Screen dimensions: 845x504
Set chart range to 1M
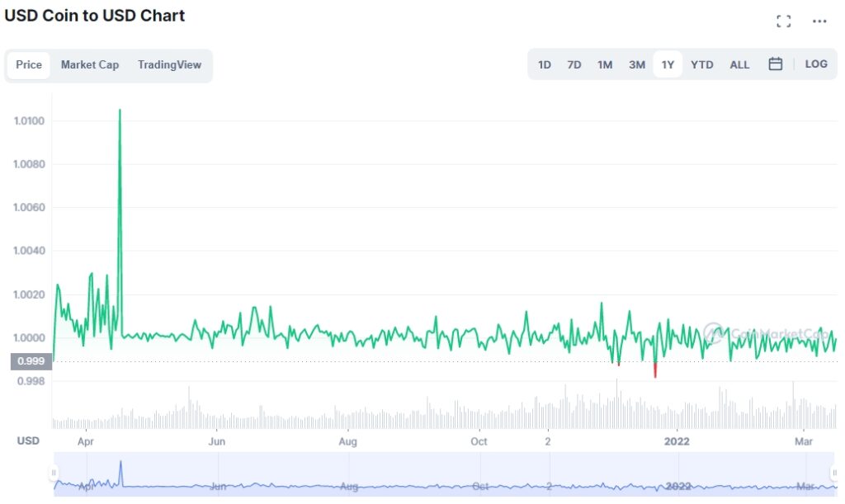coord(605,65)
